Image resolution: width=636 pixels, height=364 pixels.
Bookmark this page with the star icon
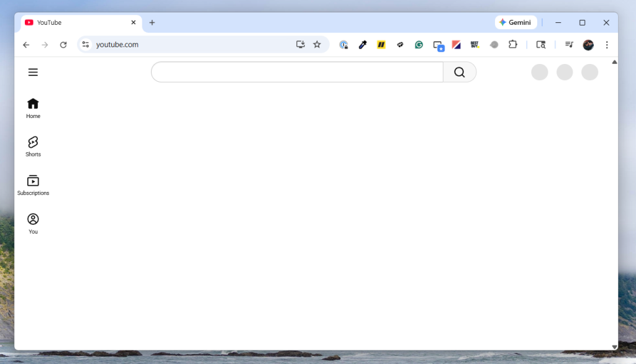[x=317, y=45]
